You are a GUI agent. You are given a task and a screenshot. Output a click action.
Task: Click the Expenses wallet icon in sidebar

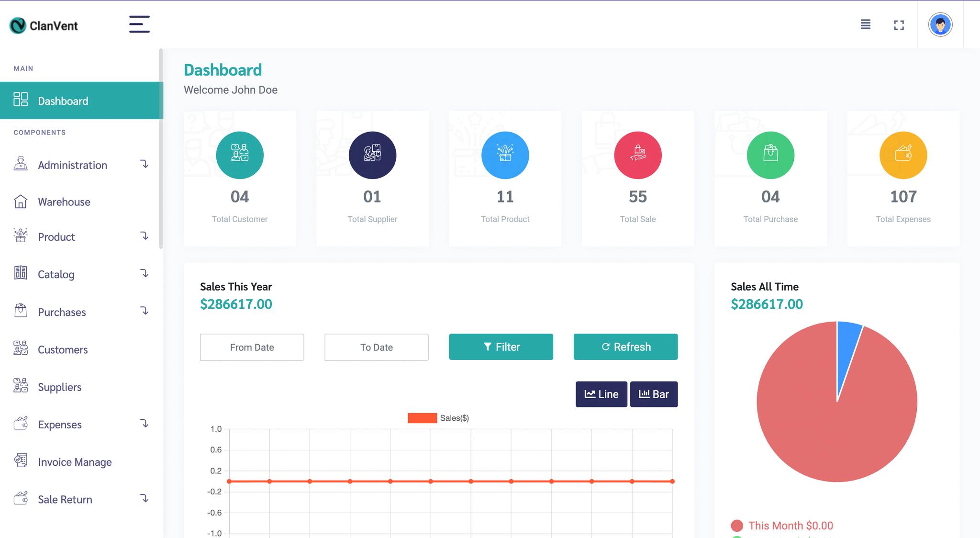[x=21, y=423]
